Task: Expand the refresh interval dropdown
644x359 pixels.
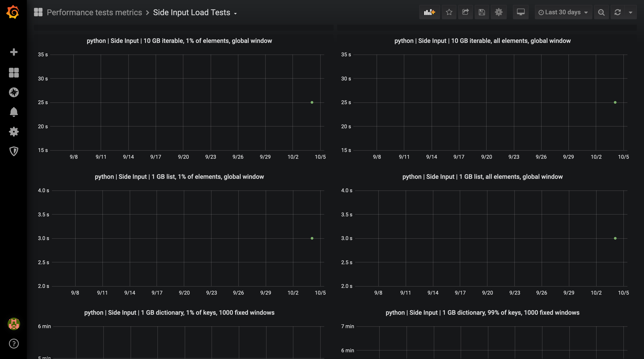Action: [x=631, y=12]
